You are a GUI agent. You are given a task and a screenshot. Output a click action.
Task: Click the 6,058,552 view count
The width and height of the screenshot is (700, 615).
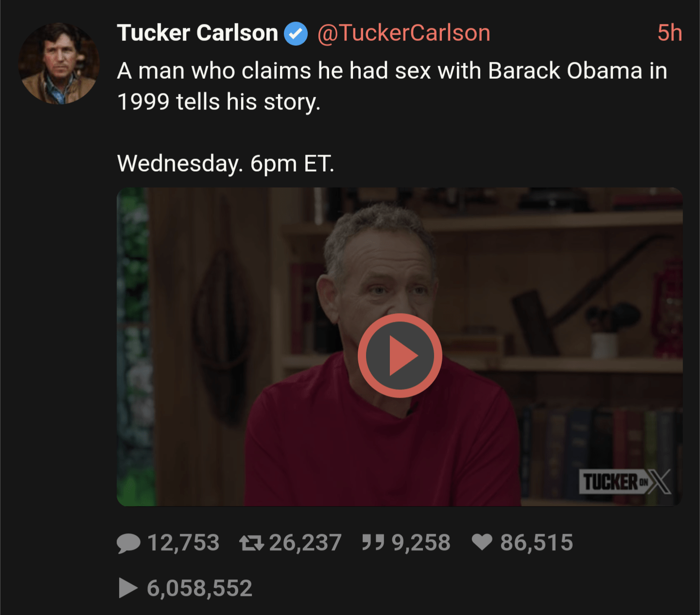[x=199, y=588]
